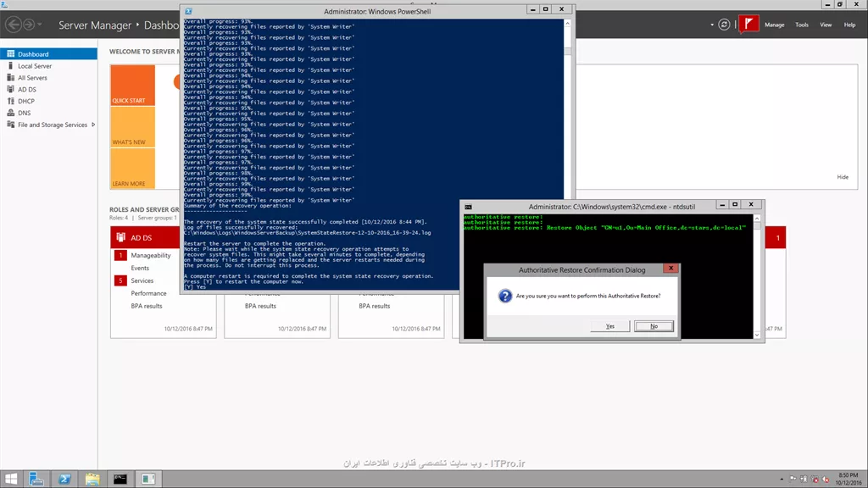Viewport: 868px width, 488px height.
Task: Refresh the Server Manager dashboard
Action: (x=724, y=25)
